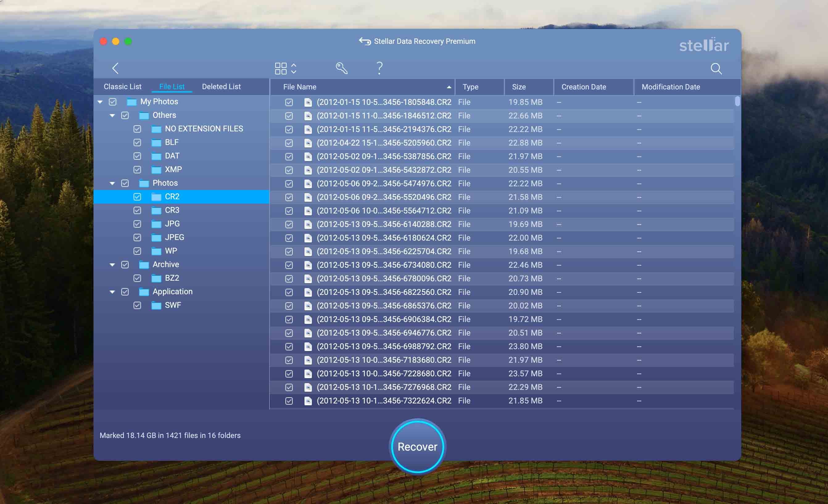Click file icon of 3456-7322624.CR2
The image size is (828, 504).
coord(308,401)
